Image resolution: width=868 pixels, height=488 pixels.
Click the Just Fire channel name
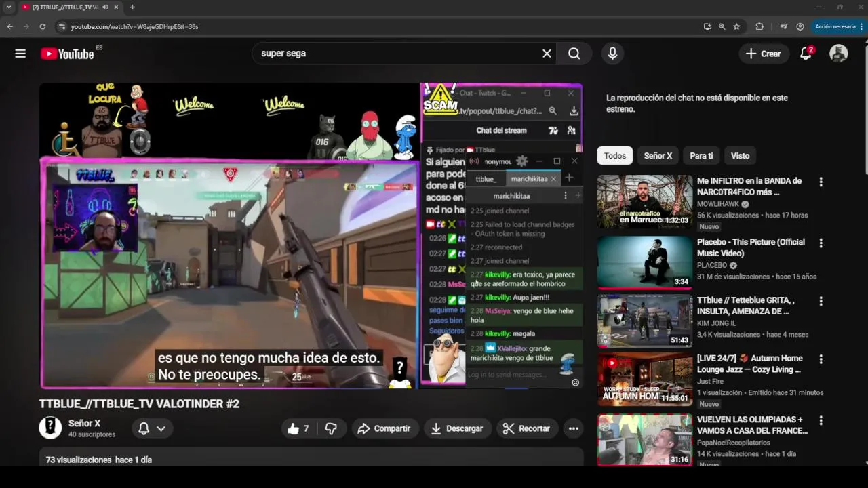point(710,382)
